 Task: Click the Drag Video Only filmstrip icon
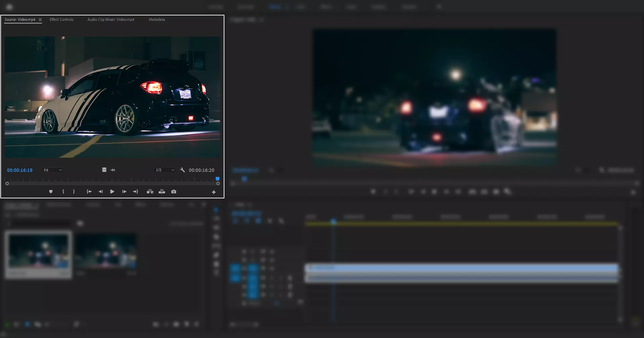(104, 170)
